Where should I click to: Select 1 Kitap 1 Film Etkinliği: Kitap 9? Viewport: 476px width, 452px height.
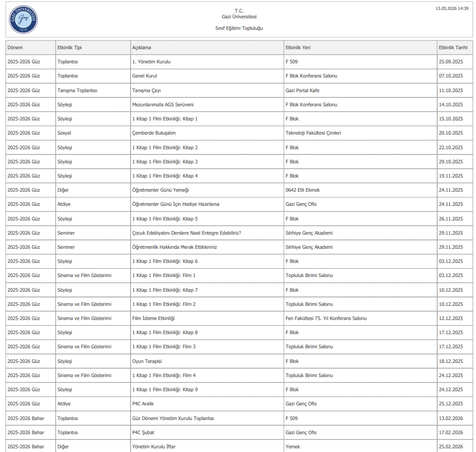207,390
